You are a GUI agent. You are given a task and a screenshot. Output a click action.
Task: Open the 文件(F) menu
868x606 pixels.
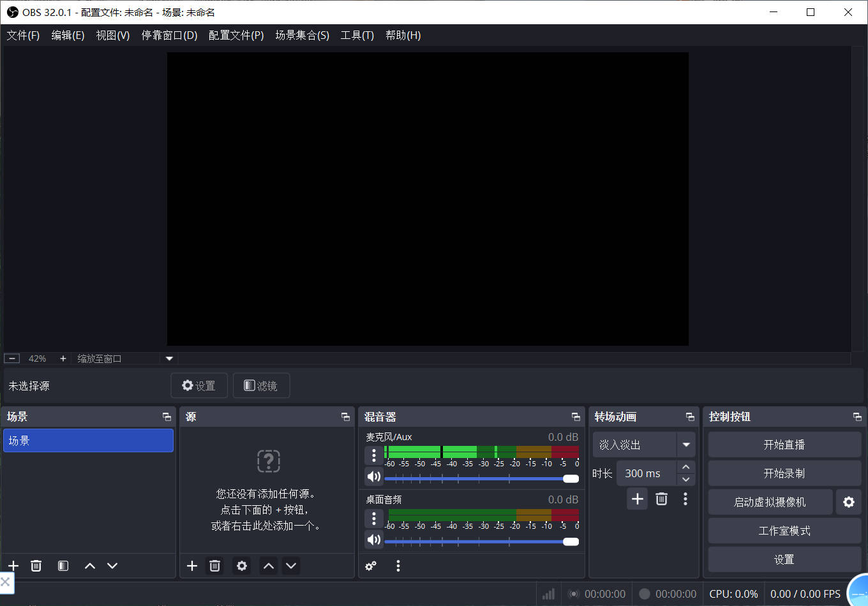pyautogui.click(x=23, y=35)
